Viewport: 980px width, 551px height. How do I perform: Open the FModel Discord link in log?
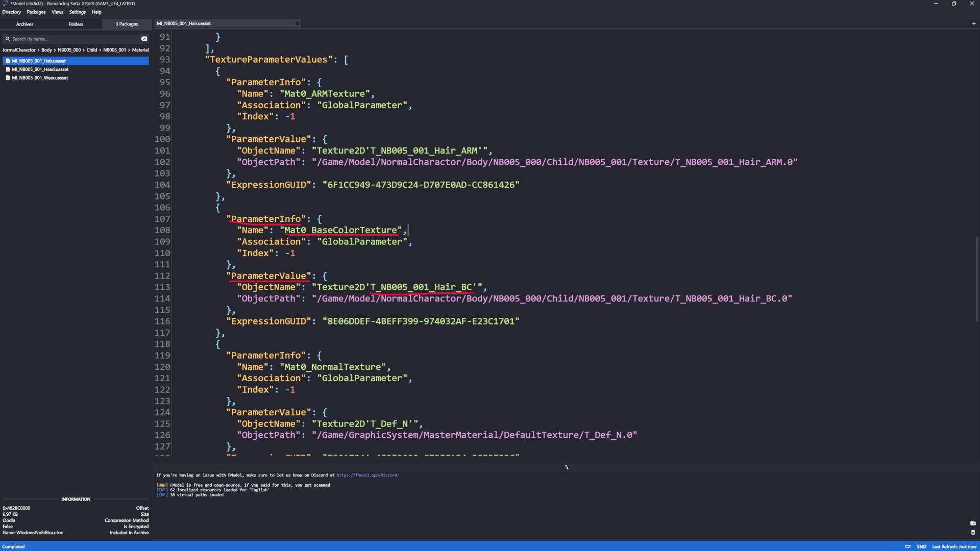pos(367,475)
